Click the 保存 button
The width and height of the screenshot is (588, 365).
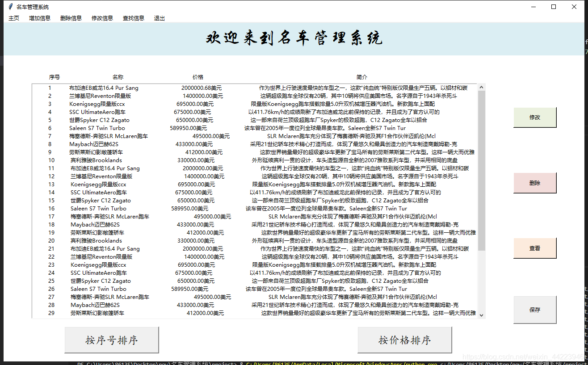(535, 310)
